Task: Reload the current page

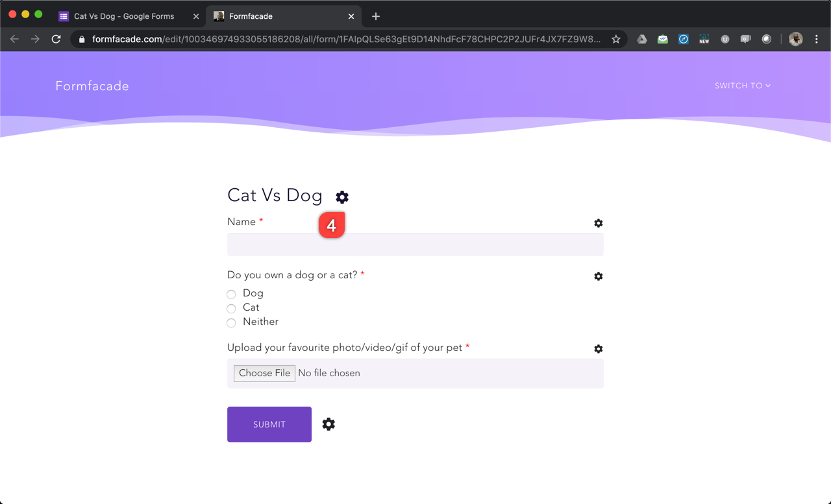Action: (x=56, y=40)
